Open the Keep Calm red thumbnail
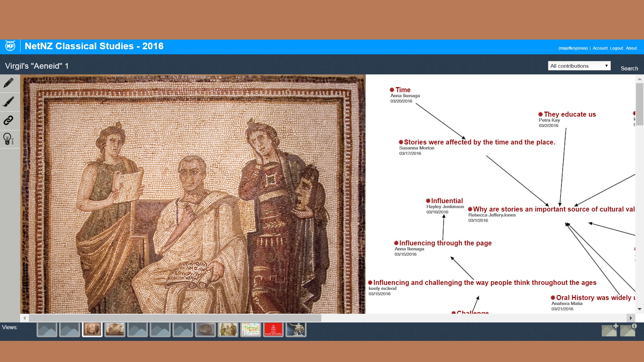644x362 pixels. (x=273, y=330)
